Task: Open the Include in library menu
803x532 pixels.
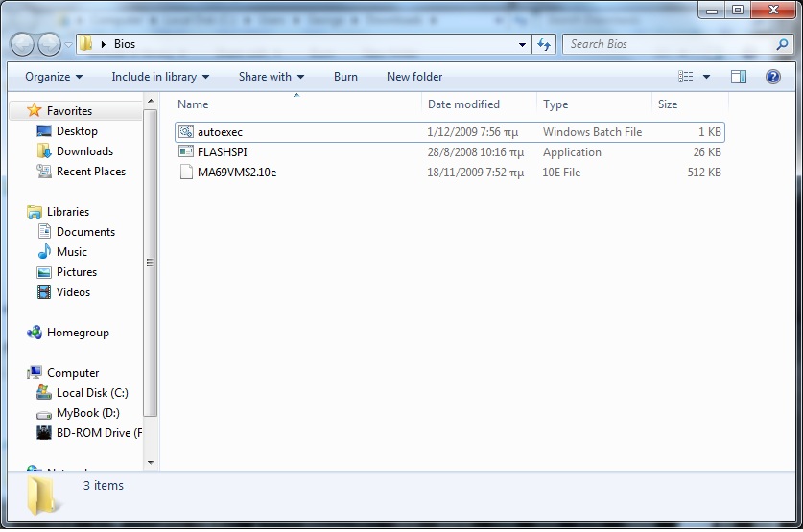Action: 160,77
